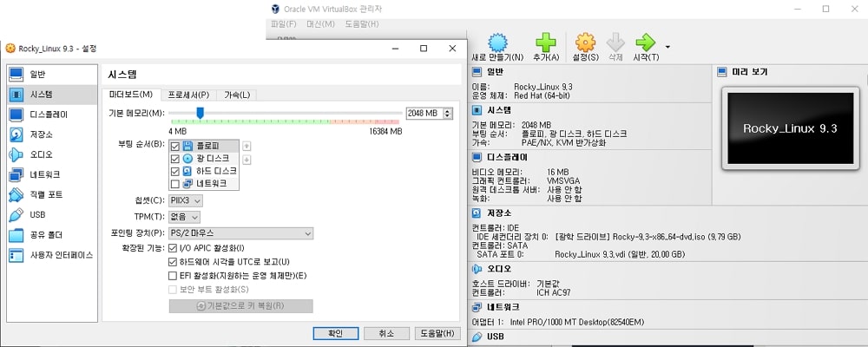
Task: Click the VMSVGA graphics controller value
Action: 563,181
